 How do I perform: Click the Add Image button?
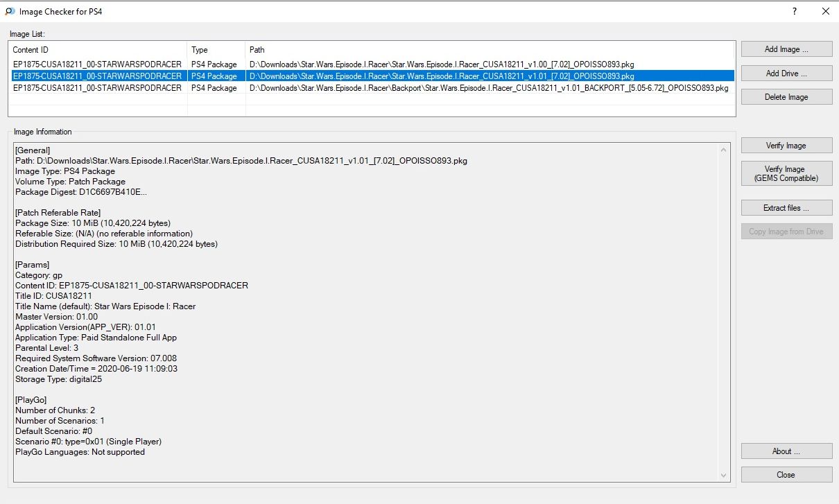click(786, 49)
